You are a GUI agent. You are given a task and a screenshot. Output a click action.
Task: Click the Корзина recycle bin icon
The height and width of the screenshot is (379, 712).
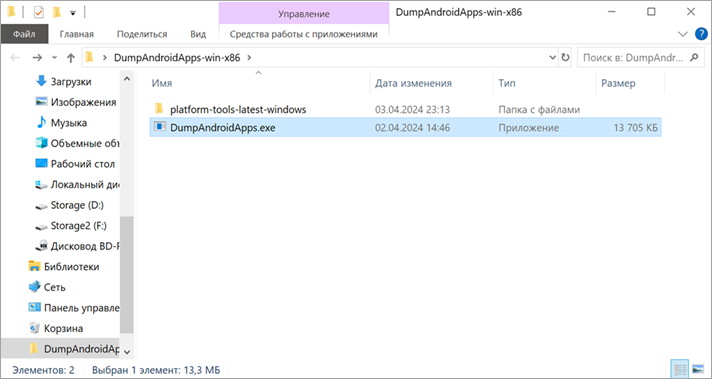pyautogui.click(x=35, y=328)
